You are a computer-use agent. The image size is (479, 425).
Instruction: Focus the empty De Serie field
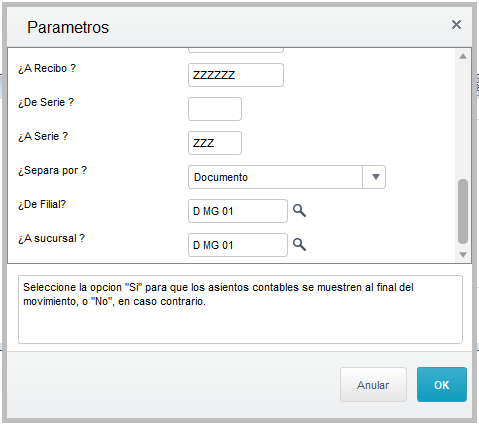(x=215, y=109)
